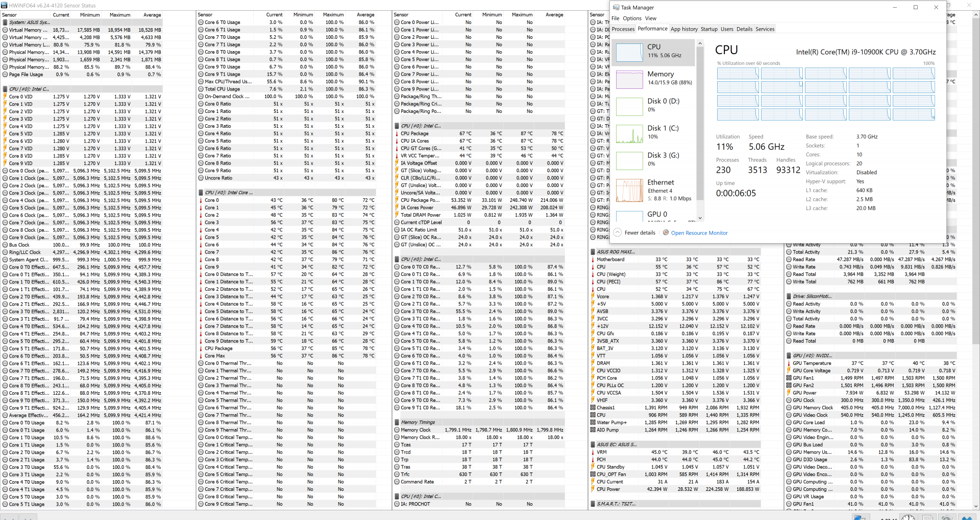
Task: Collapse Task Manager with Fewer details
Action: [634, 232]
